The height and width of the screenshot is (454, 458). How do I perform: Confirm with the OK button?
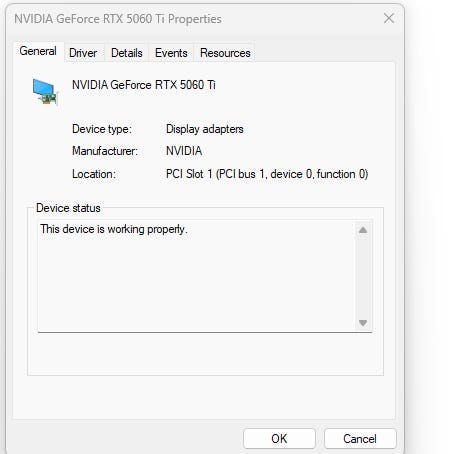click(279, 439)
